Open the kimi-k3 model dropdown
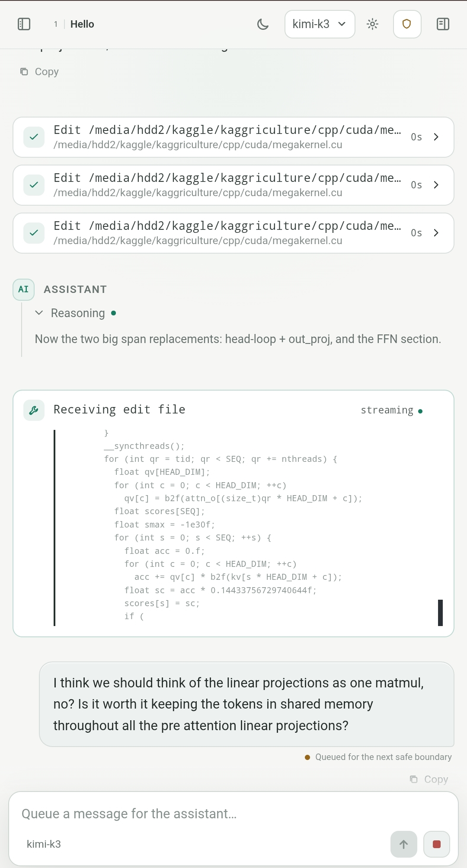The height and width of the screenshot is (868, 467). [x=320, y=24]
